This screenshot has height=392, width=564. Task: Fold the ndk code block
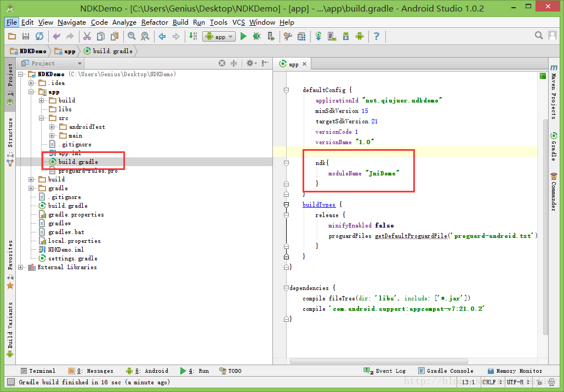tap(286, 163)
